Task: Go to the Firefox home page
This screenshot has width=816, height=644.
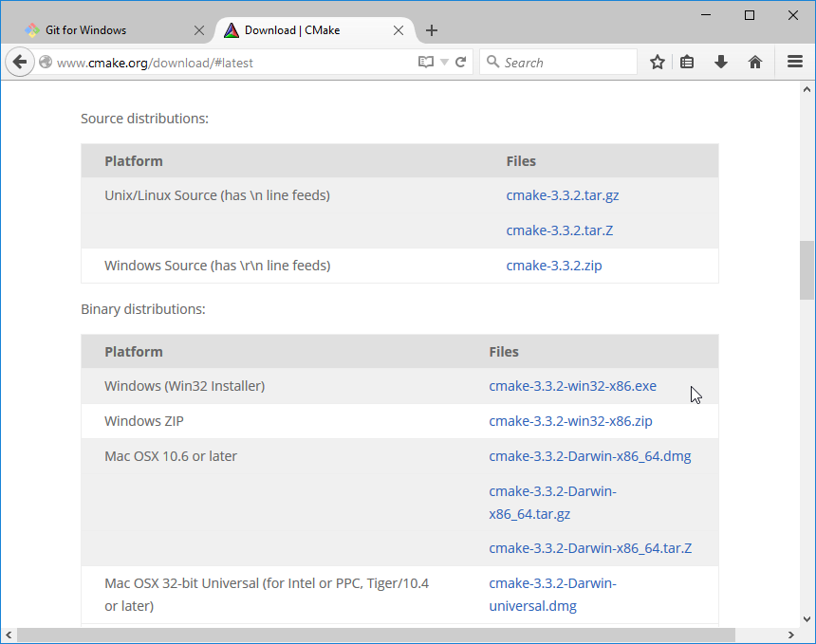Action: click(755, 63)
